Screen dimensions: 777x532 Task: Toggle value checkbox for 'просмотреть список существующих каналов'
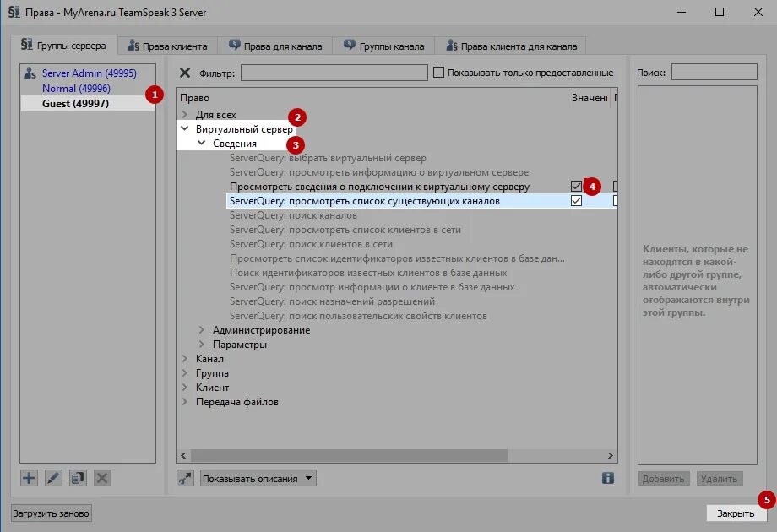(576, 201)
